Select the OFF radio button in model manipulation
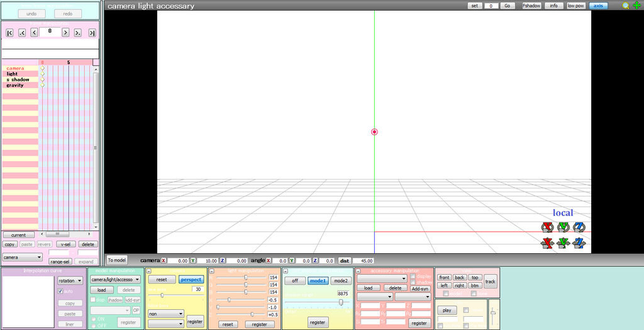This screenshot has width=644, height=330. (93, 326)
